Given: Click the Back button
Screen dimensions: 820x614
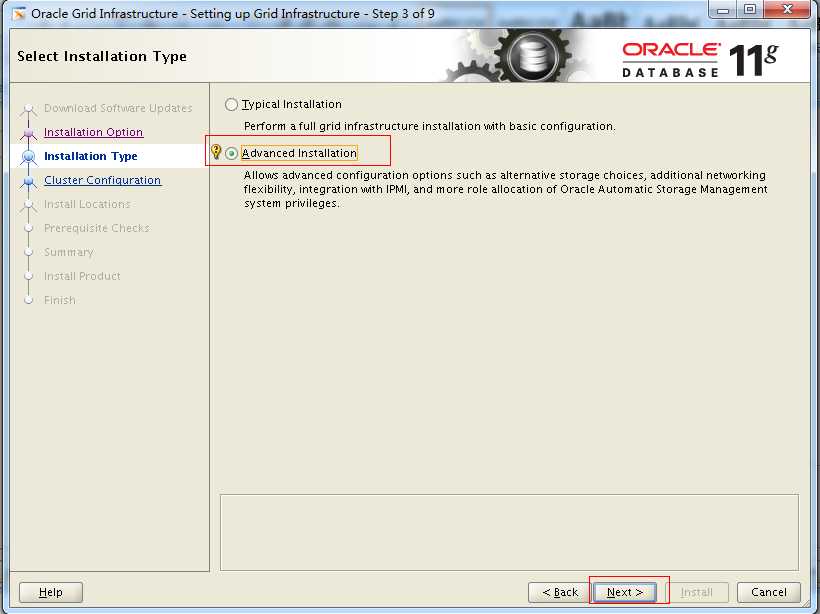Looking at the screenshot, I should click(x=560, y=592).
